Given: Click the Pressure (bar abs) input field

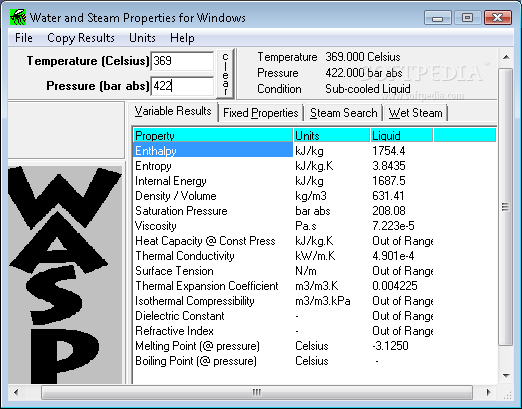Looking at the screenshot, I should [182, 86].
